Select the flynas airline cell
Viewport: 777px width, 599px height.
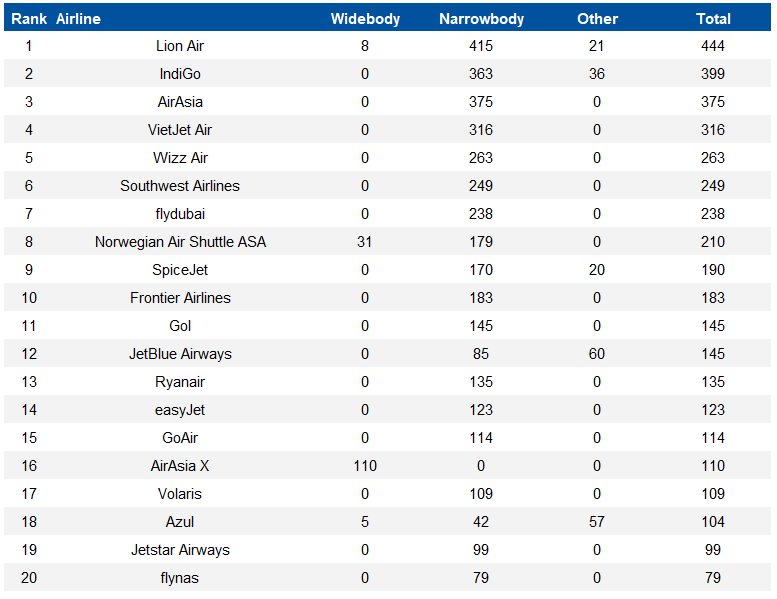(x=180, y=578)
